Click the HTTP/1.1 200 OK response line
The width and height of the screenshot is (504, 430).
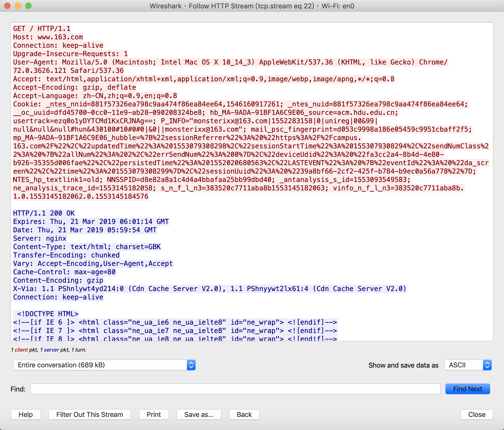(x=44, y=213)
